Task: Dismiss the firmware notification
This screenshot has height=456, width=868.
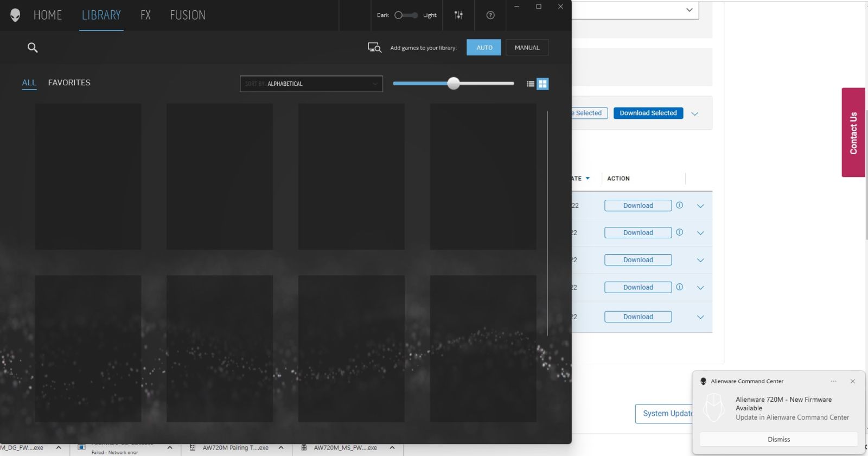Action: pyautogui.click(x=778, y=439)
